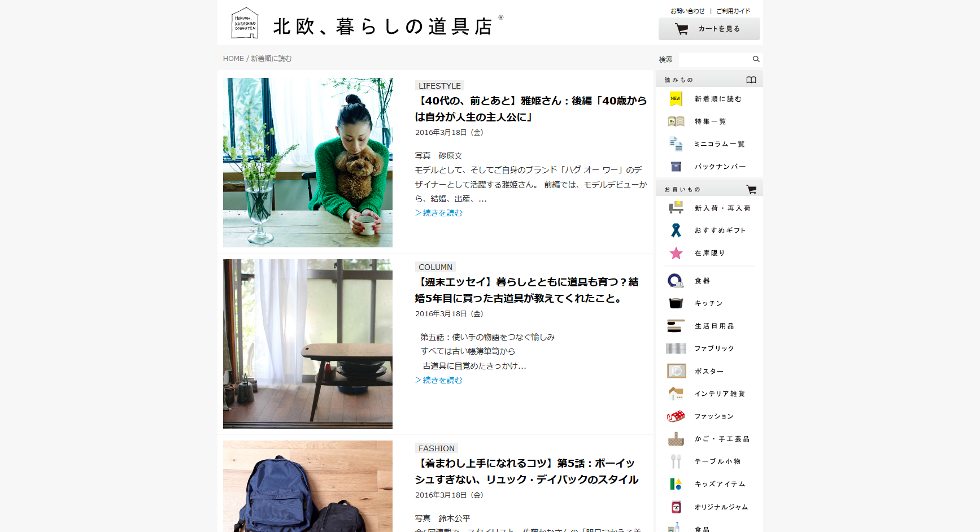Select the COLUMN category tag

click(x=435, y=267)
